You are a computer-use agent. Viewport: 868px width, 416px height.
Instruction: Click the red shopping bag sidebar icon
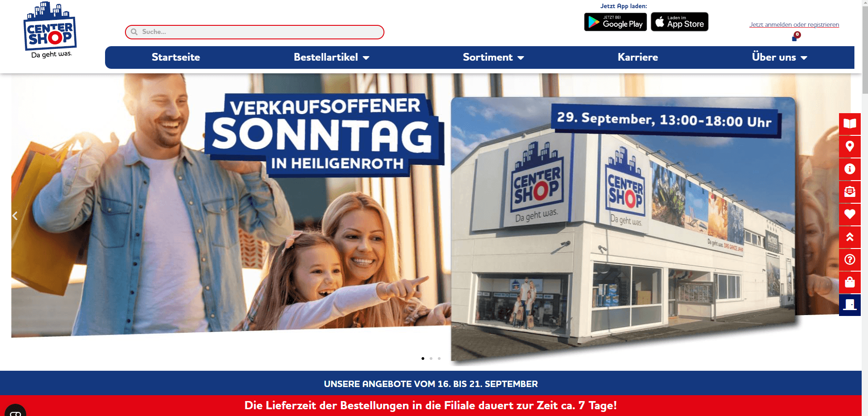pyautogui.click(x=849, y=282)
